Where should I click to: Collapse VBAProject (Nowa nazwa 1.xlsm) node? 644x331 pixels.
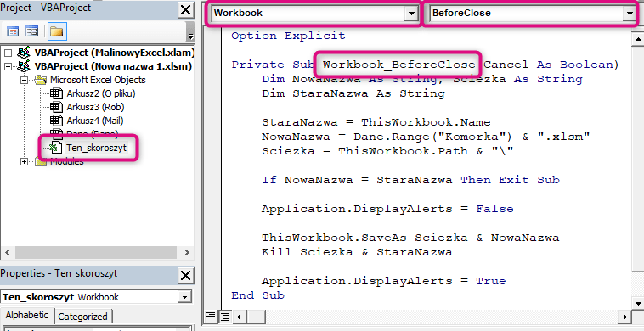pyautogui.click(x=8, y=66)
